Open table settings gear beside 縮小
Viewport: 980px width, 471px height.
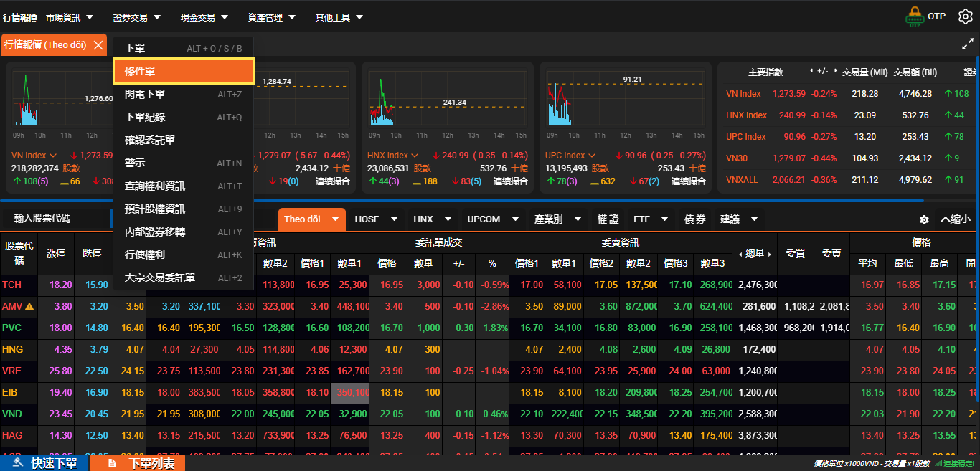924,219
